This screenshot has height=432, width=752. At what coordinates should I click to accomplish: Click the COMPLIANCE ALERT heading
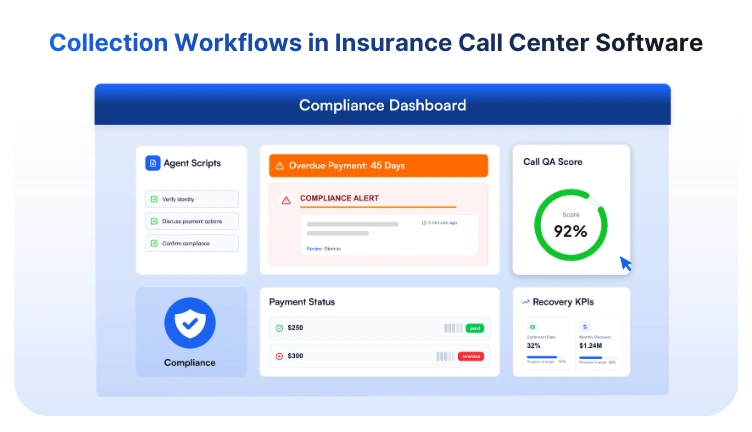[340, 198]
